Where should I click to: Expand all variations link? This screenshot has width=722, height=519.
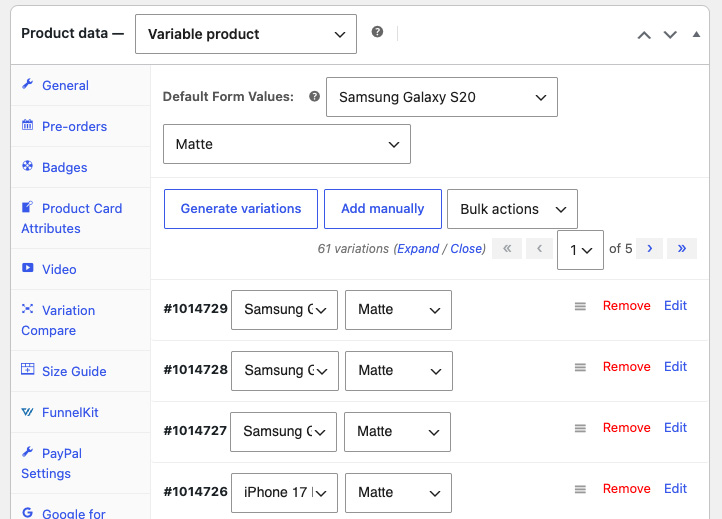[x=418, y=249]
